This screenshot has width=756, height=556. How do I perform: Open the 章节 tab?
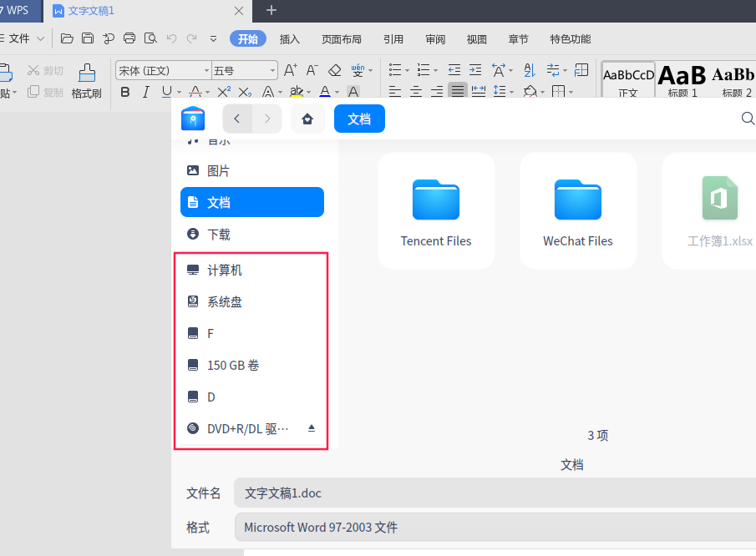tap(518, 39)
